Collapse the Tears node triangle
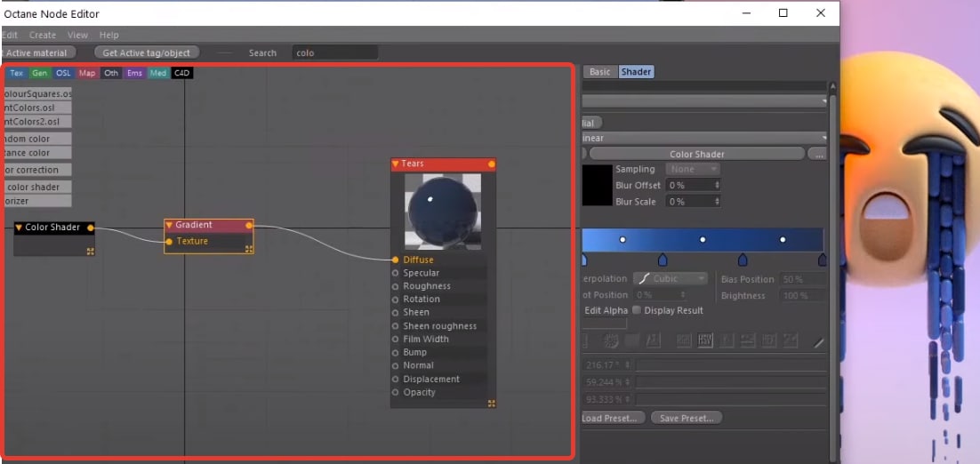Viewport: 980px width, 464px height. point(395,164)
